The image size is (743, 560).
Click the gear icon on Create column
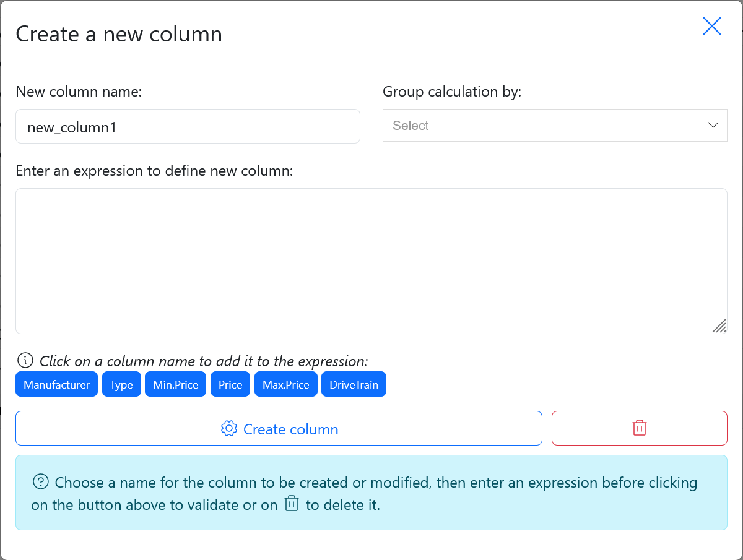point(229,428)
